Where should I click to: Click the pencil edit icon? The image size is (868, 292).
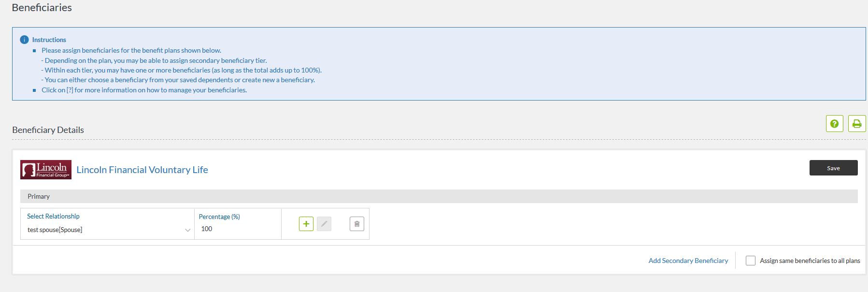[324, 224]
